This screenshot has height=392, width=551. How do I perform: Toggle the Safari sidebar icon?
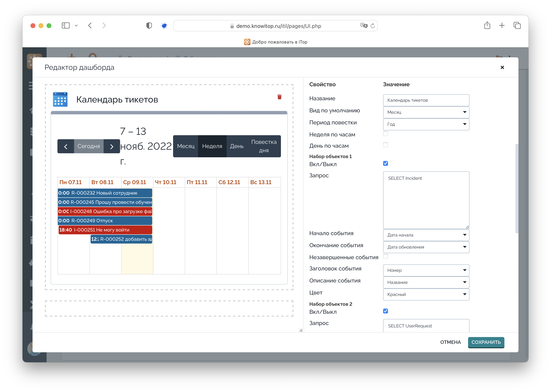point(65,26)
